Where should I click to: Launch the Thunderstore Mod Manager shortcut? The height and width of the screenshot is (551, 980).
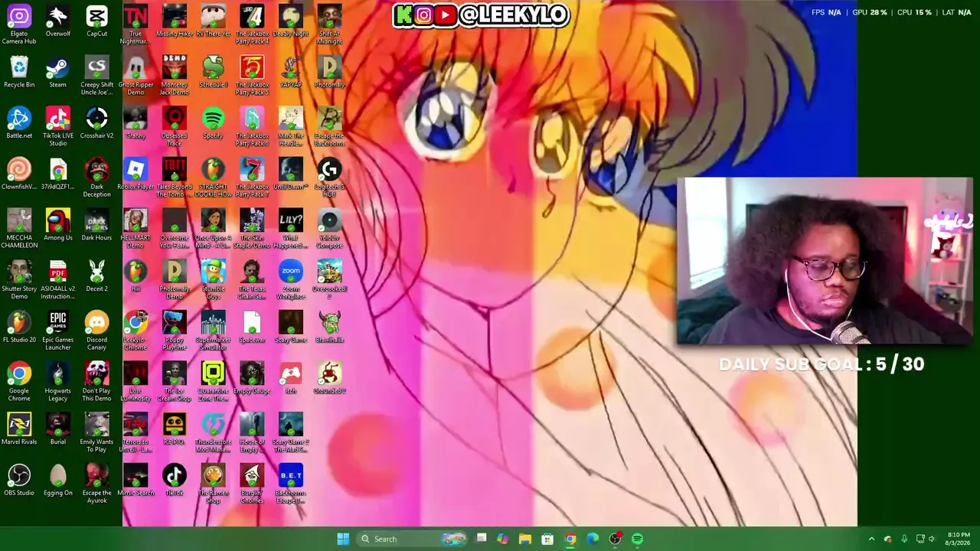(x=213, y=433)
